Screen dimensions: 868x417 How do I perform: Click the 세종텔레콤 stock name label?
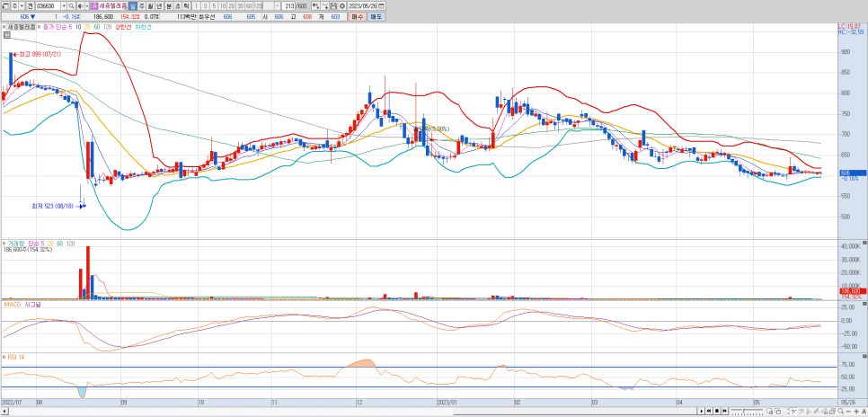113,5
